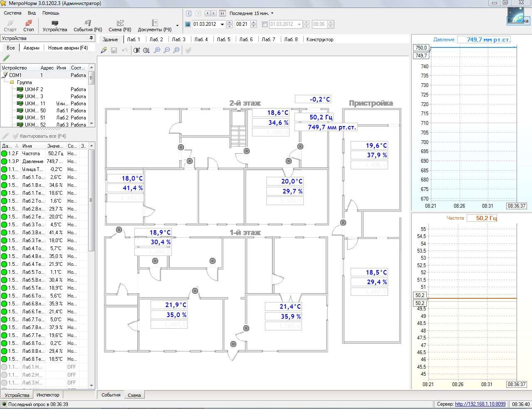Click the pencil edit icon in scheme toolbar
532x409 pixels.
(104, 50)
